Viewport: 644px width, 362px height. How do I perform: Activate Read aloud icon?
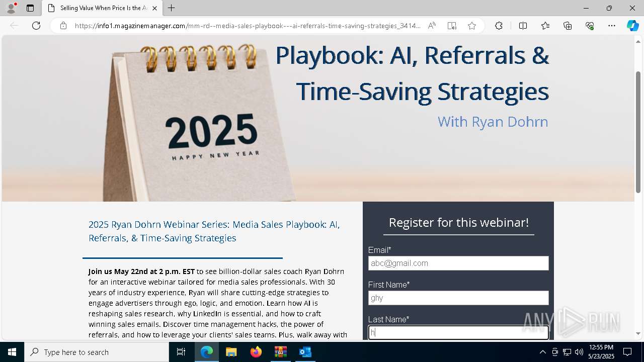[x=432, y=26]
